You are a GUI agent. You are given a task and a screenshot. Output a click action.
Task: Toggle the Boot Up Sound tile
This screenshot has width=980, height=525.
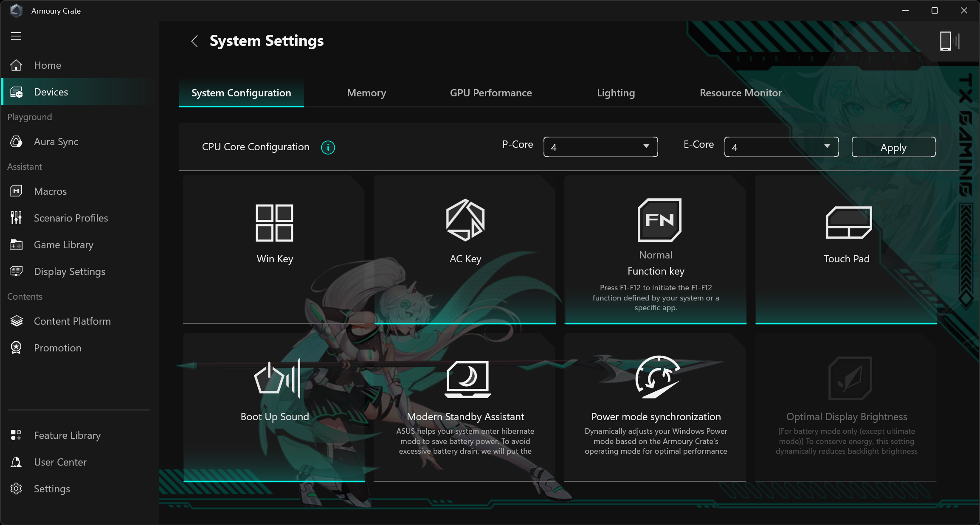point(274,407)
